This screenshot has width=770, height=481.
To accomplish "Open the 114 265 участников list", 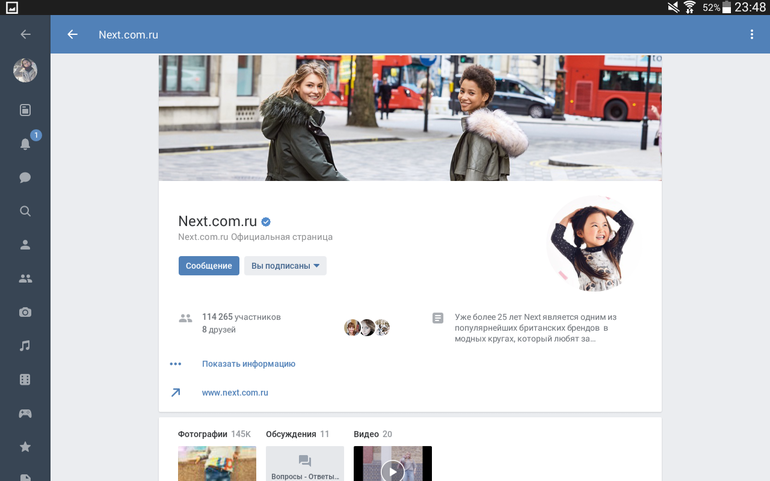I will point(241,317).
